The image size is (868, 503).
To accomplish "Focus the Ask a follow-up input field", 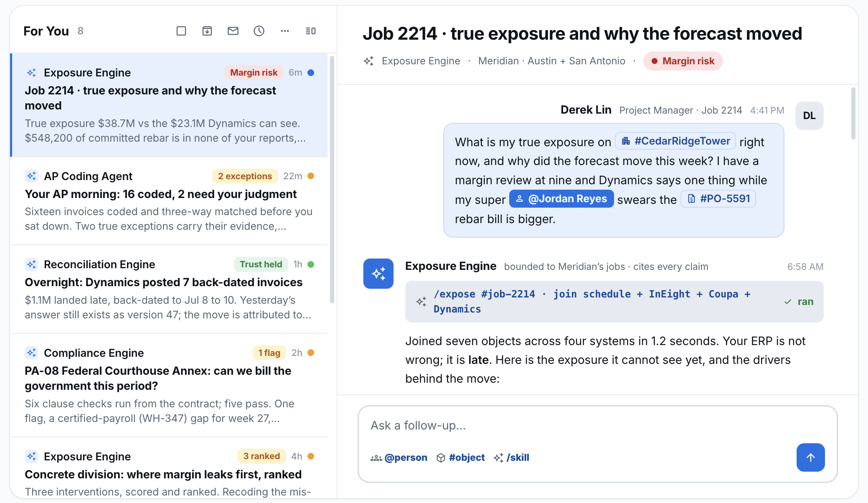I will click(597, 425).
